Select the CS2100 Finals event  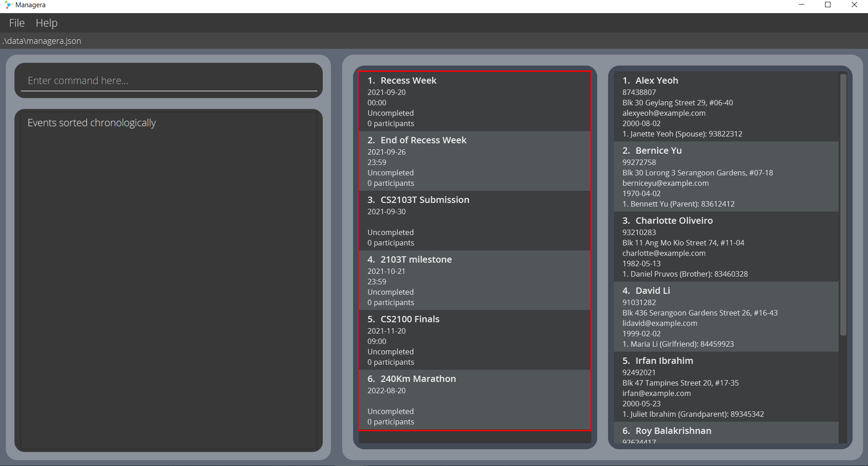[x=475, y=340]
